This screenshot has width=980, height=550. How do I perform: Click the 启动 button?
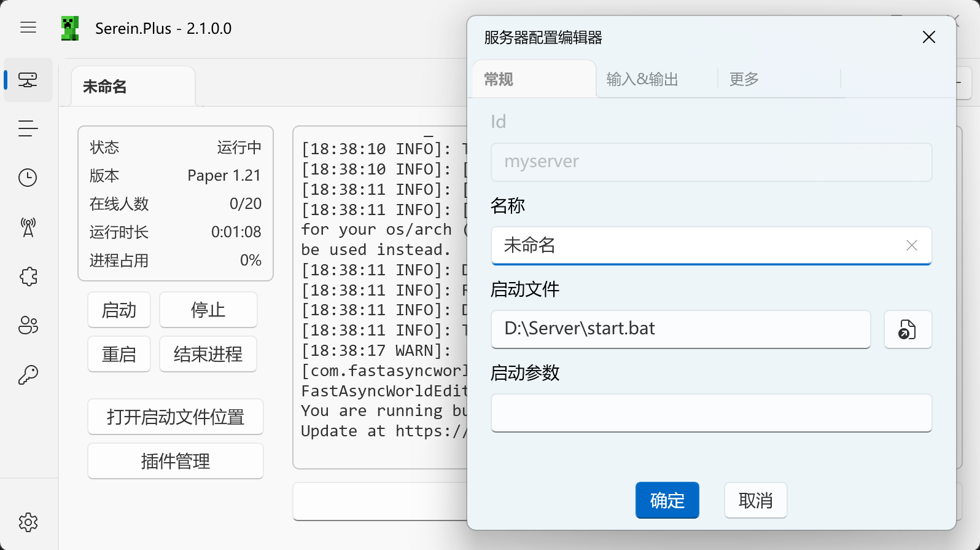[119, 310]
